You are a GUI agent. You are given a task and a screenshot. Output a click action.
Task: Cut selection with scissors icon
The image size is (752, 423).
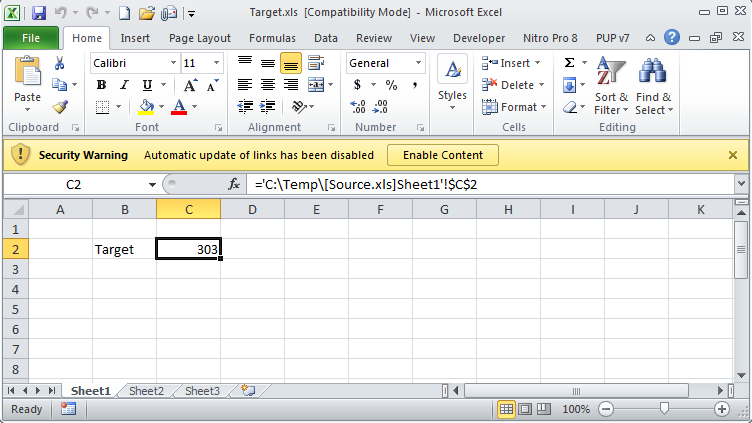point(59,63)
